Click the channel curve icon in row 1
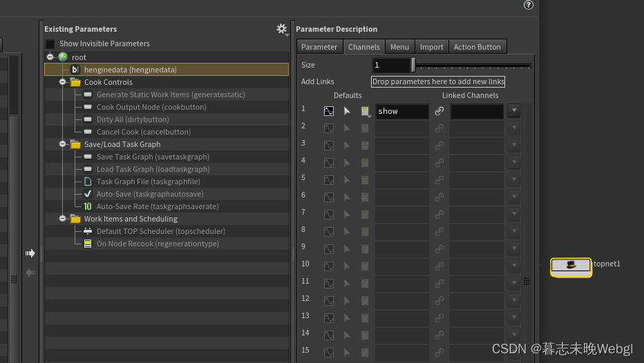This screenshot has height=363, width=644. pos(329,111)
